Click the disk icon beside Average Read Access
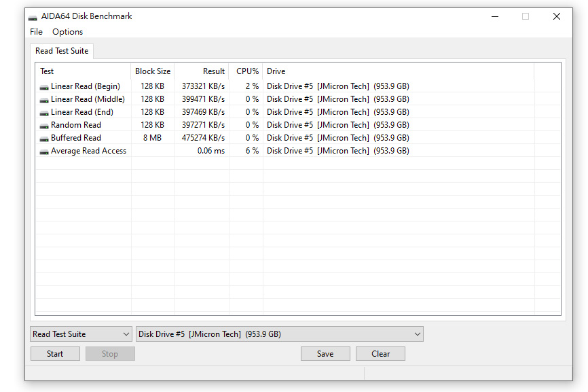This screenshot has width=588, height=392. pyautogui.click(x=44, y=152)
